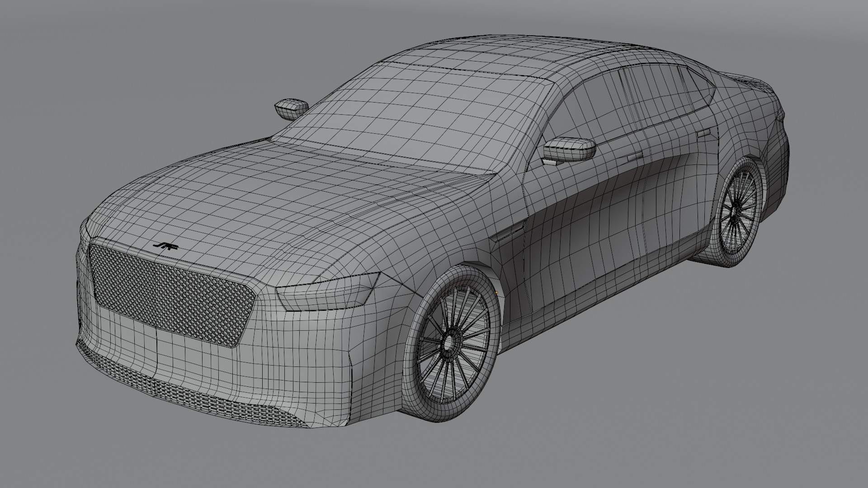Select the rear wheel rim hub
Viewport: 868px width, 488px height.
pyautogui.click(x=735, y=211)
